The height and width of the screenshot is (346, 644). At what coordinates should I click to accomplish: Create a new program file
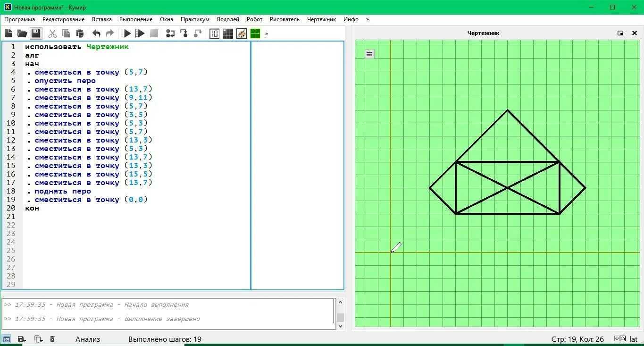pyautogui.click(x=8, y=34)
